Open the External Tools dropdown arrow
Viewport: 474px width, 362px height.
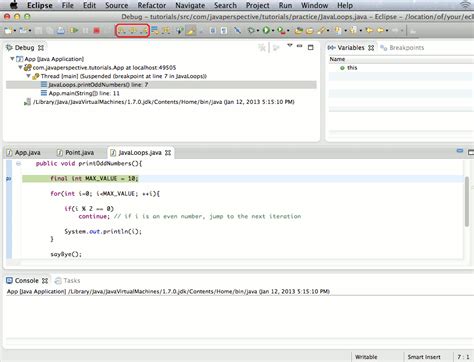(x=288, y=31)
